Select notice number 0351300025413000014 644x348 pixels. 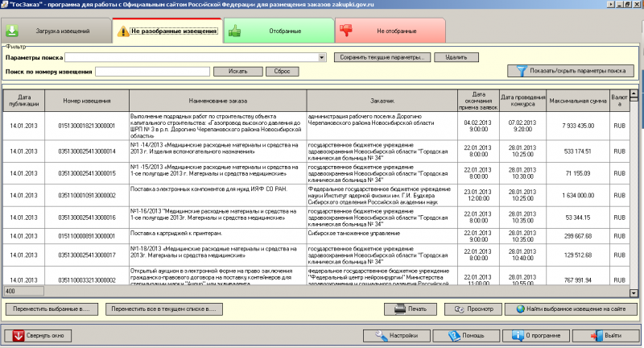87,151
